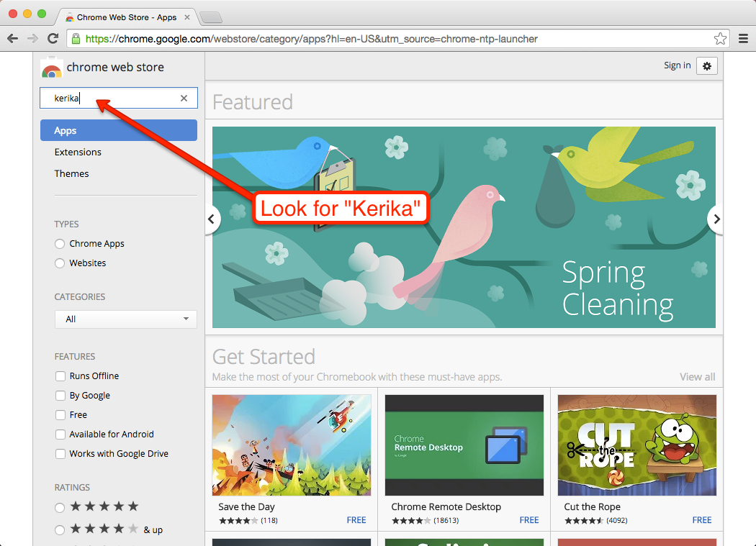756x546 pixels.
Task: Open the Spring Cleaning featured banner
Action: click(x=464, y=227)
